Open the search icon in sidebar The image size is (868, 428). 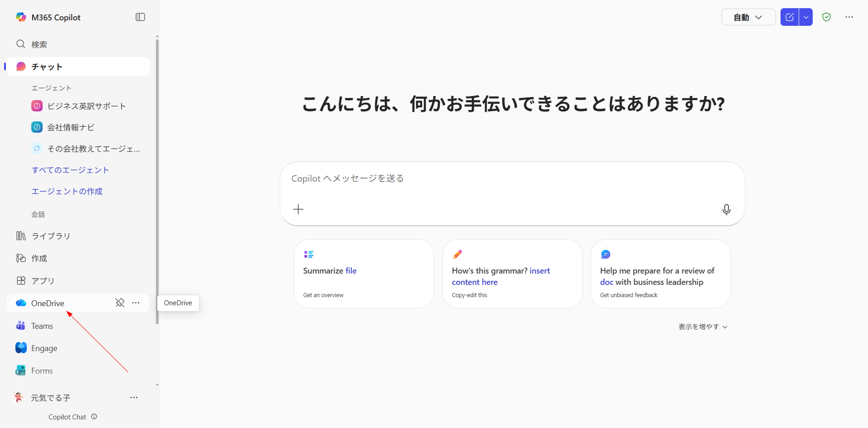(x=21, y=44)
